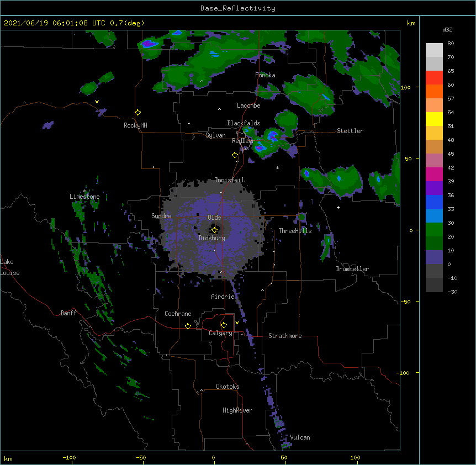
Task: Click the Olds city label
Action: [x=214, y=218]
